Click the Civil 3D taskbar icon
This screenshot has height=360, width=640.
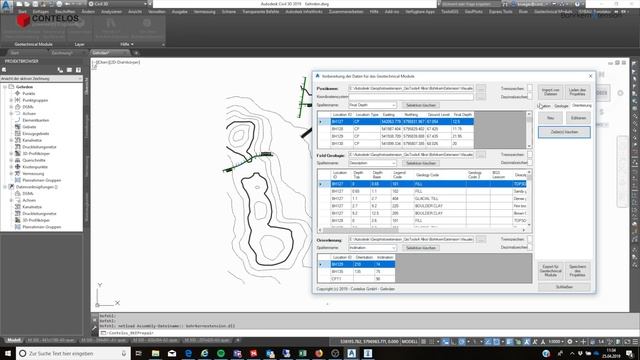(351, 353)
